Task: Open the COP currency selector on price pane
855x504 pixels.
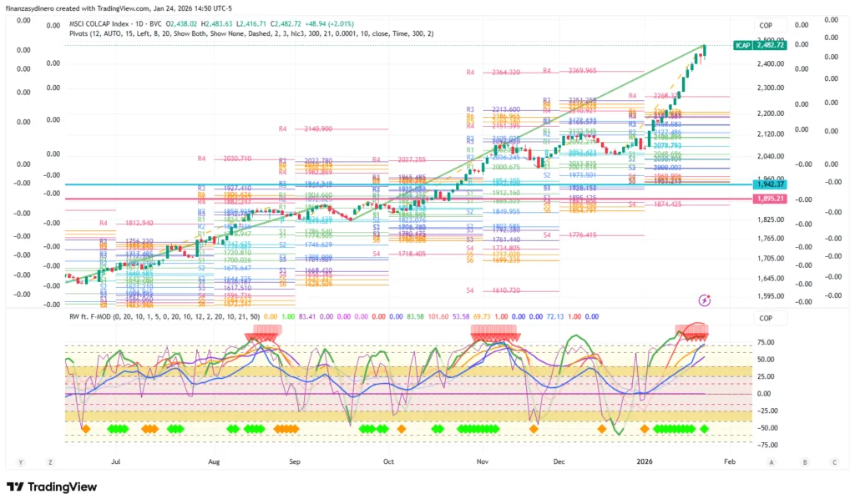Action: coord(766,25)
